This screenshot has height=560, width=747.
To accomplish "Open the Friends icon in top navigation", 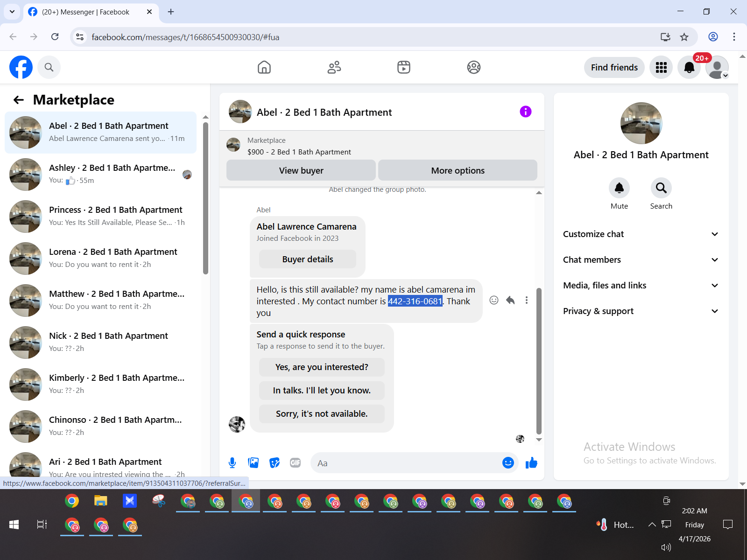I will pos(334,67).
